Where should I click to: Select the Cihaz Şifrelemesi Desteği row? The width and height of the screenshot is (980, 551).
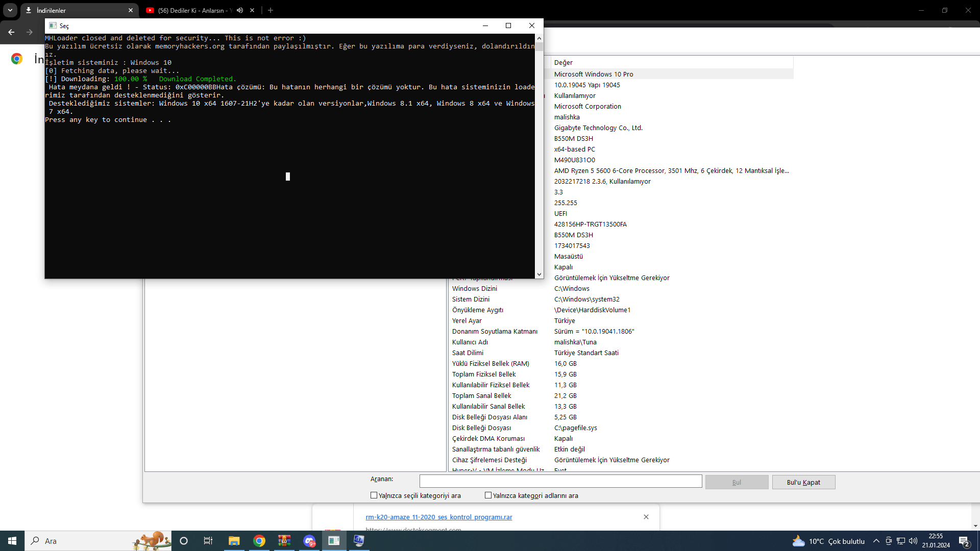(621, 460)
